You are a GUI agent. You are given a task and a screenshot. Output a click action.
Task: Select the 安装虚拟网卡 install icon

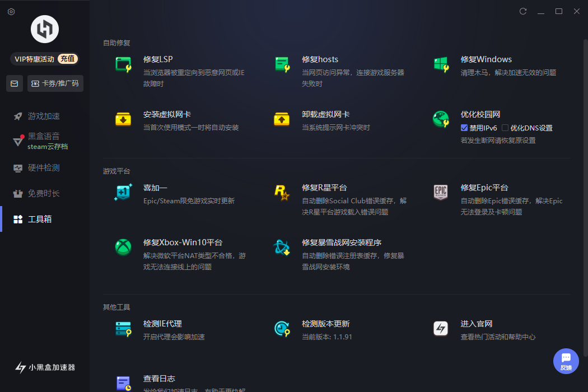123,119
